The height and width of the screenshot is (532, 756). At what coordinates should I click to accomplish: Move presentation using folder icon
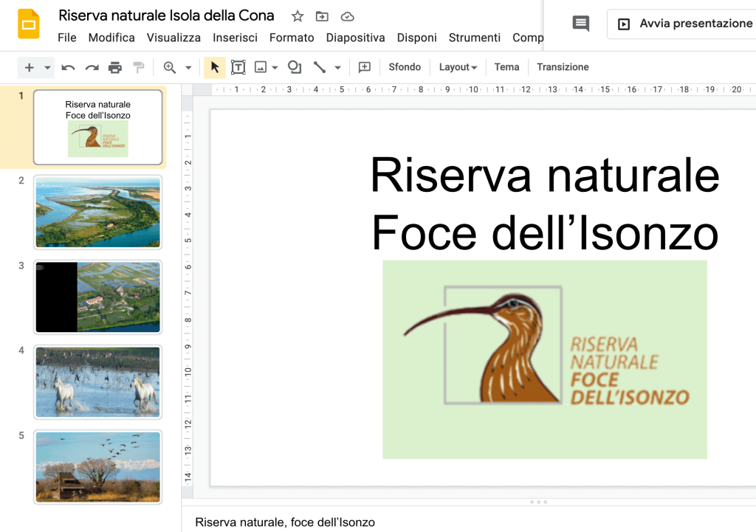pos(322,16)
